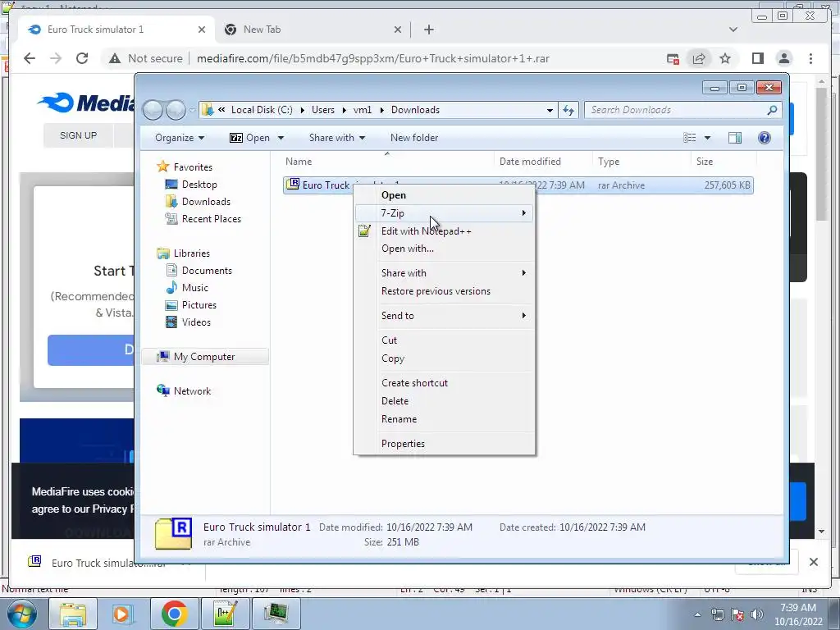Open Explorer help question mark icon
The height and width of the screenshot is (630, 840).
[765, 138]
